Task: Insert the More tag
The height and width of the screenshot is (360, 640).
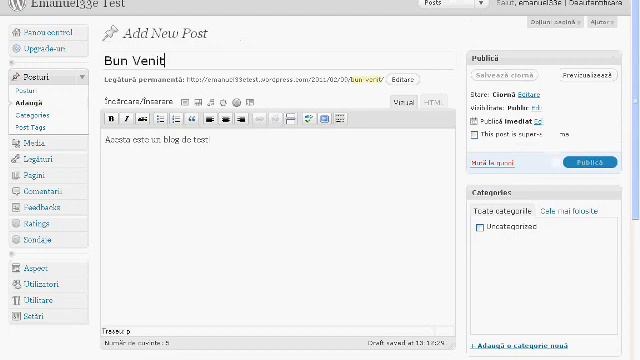Action: coord(291,119)
